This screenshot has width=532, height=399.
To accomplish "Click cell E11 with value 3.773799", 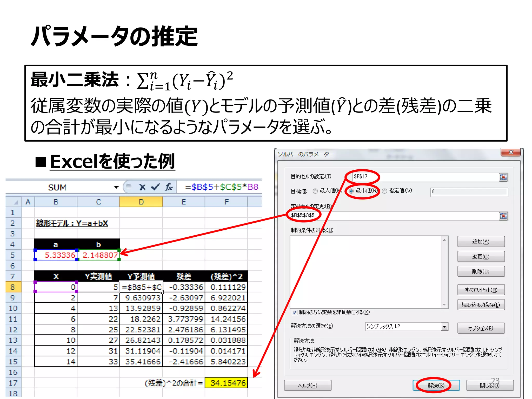I will 184,319.
